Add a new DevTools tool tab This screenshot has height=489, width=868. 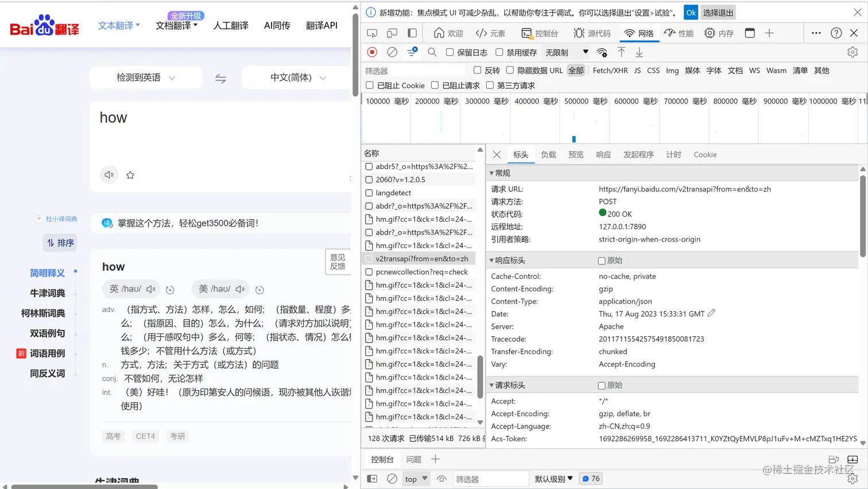[x=769, y=33]
